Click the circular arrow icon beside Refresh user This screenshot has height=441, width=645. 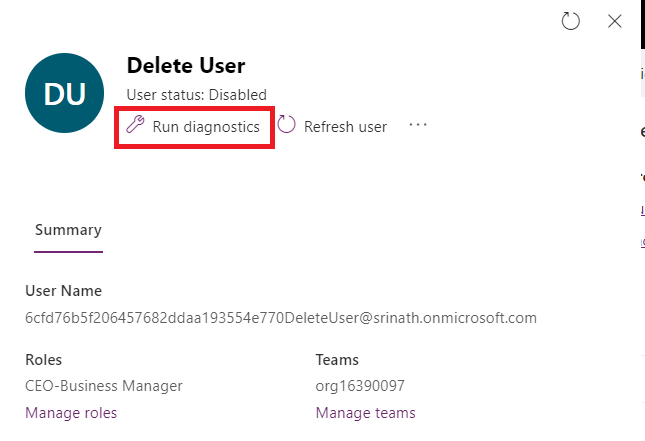[287, 126]
